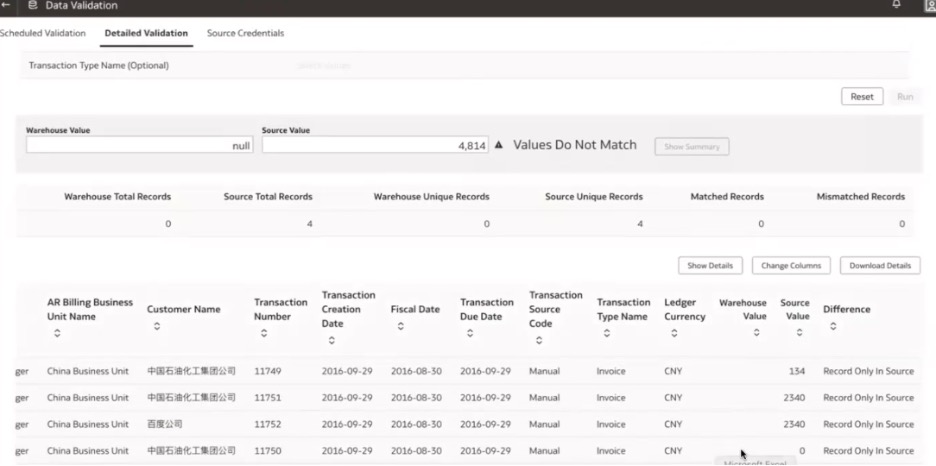
Task: Select transaction number 11749
Action: pyautogui.click(x=267, y=371)
